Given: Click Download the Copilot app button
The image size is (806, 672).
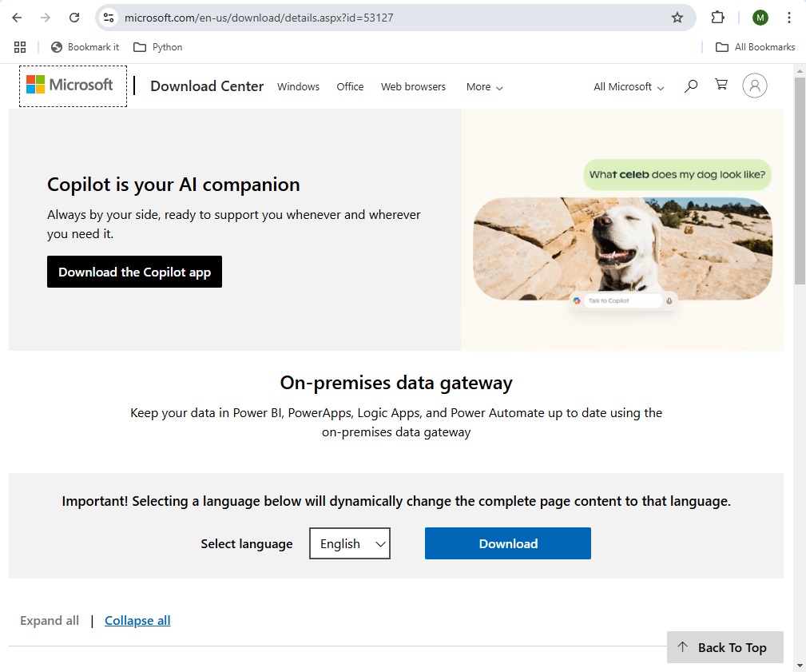Looking at the screenshot, I should (135, 272).
